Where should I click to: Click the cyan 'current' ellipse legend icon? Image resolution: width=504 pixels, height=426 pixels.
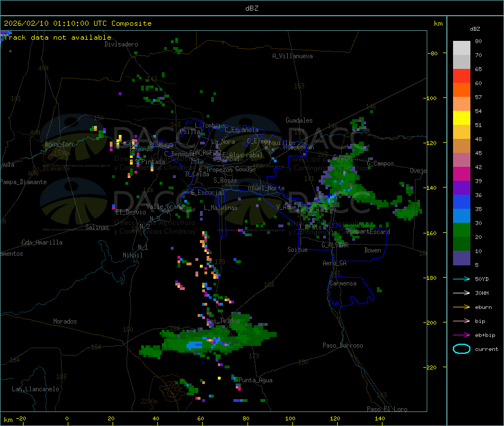(x=461, y=349)
